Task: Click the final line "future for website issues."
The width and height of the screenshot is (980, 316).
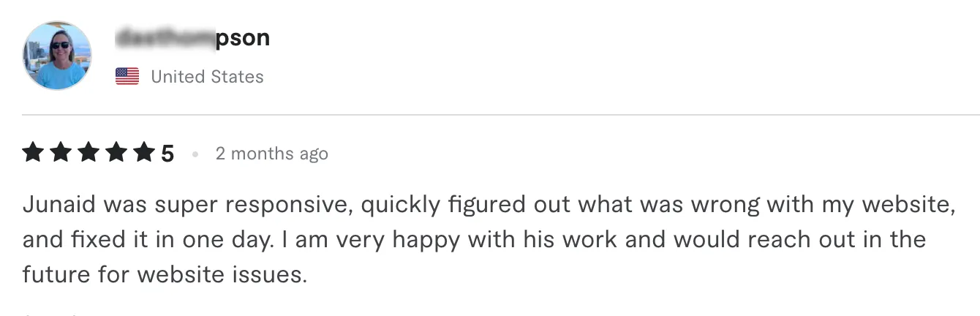Action: pos(165,274)
